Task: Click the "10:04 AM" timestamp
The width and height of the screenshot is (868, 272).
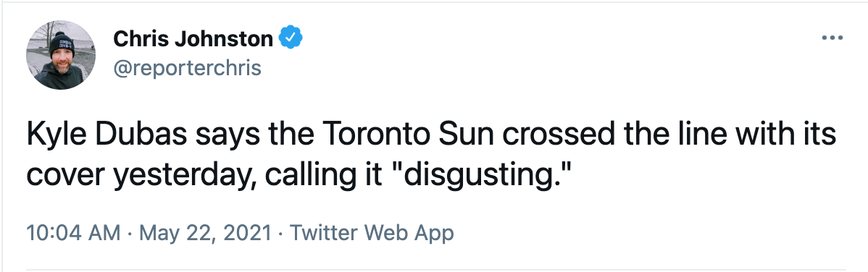Action: 73,233
